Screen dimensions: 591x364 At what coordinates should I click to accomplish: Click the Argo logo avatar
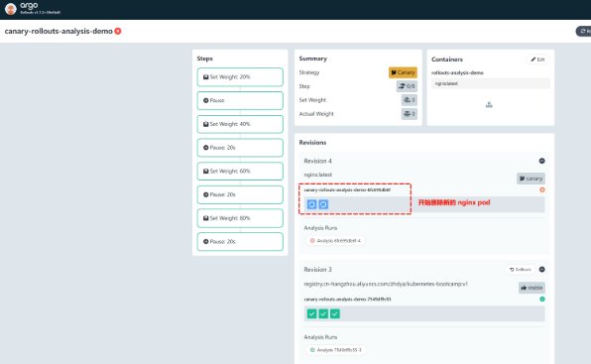point(11,9)
